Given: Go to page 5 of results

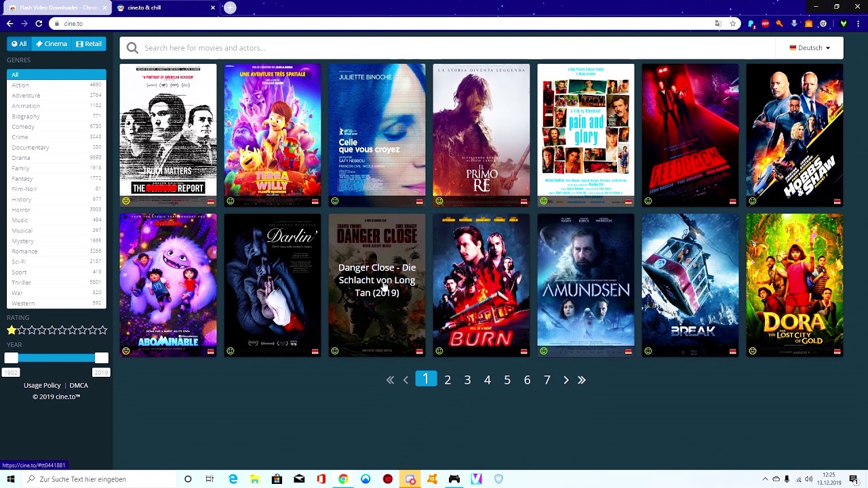Looking at the screenshot, I should pyautogui.click(x=507, y=380).
